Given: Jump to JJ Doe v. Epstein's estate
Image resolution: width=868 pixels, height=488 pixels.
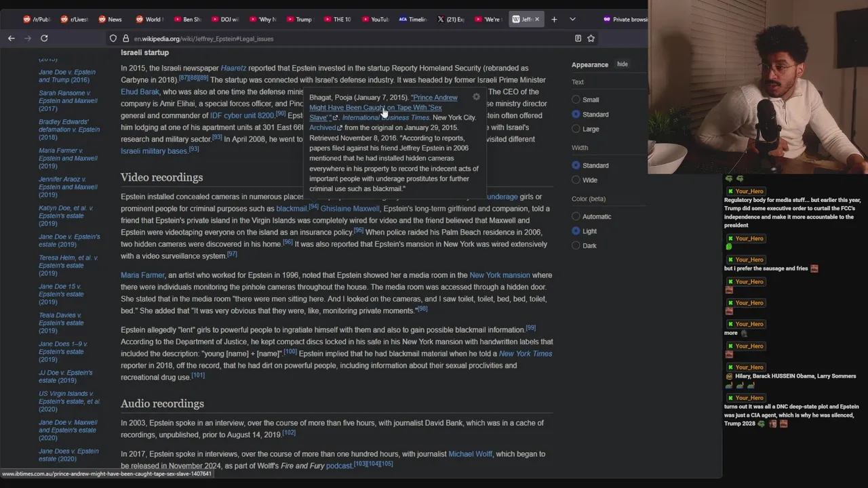Looking at the screenshot, I should point(66,376).
